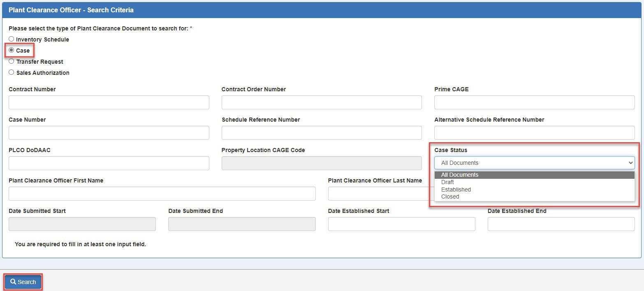Click the Schedule Reference Number field
644x291 pixels.
coord(322,132)
